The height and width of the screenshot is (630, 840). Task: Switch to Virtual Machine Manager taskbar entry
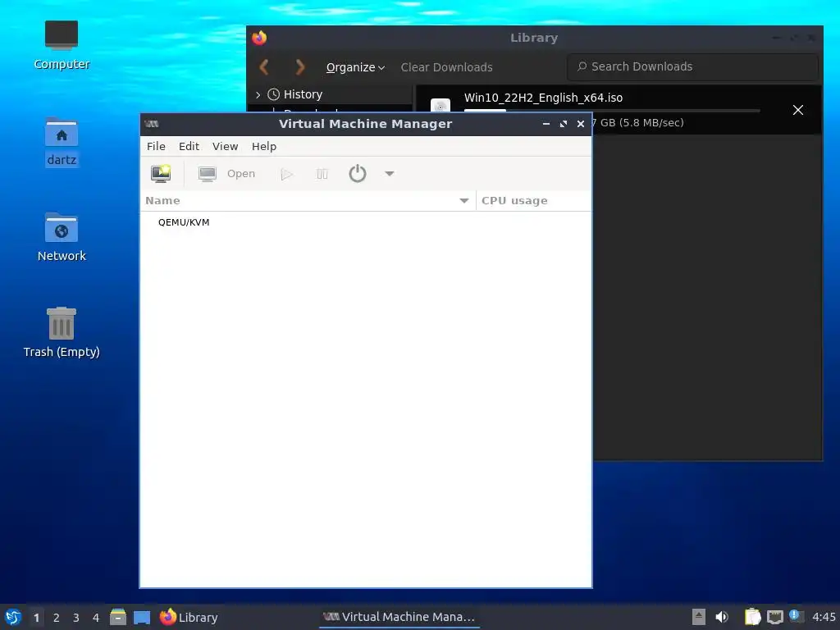pos(399,617)
